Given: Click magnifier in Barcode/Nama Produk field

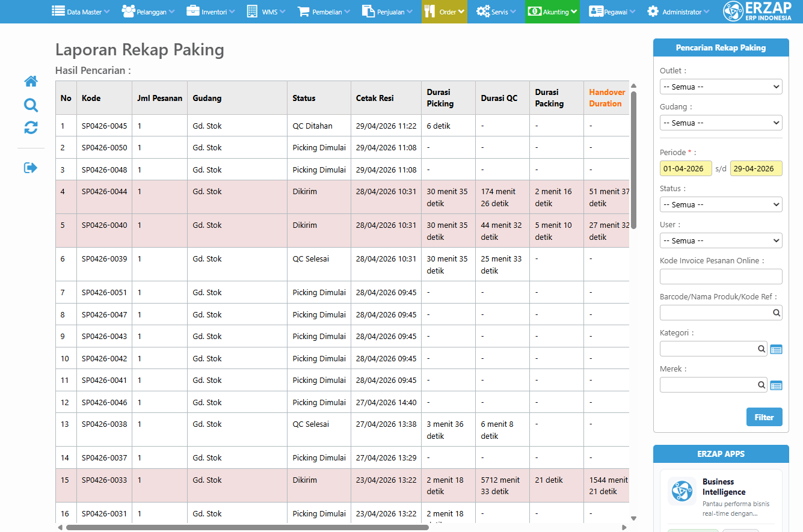Looking at the screenshot, I should (777, 313).
